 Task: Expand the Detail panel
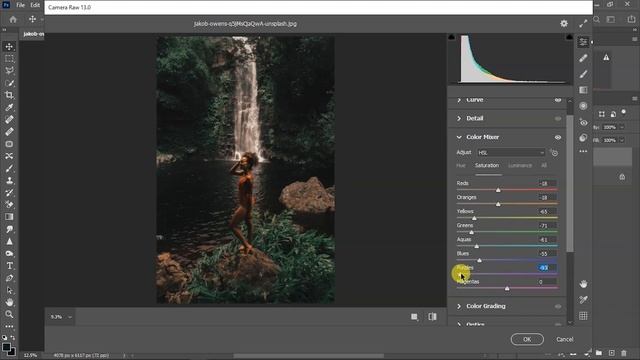459,118
